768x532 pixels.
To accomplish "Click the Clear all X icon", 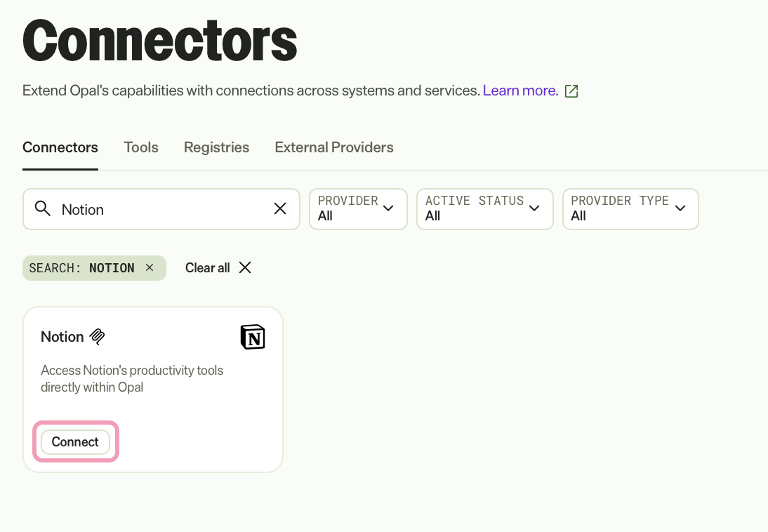I will point(245,267).
